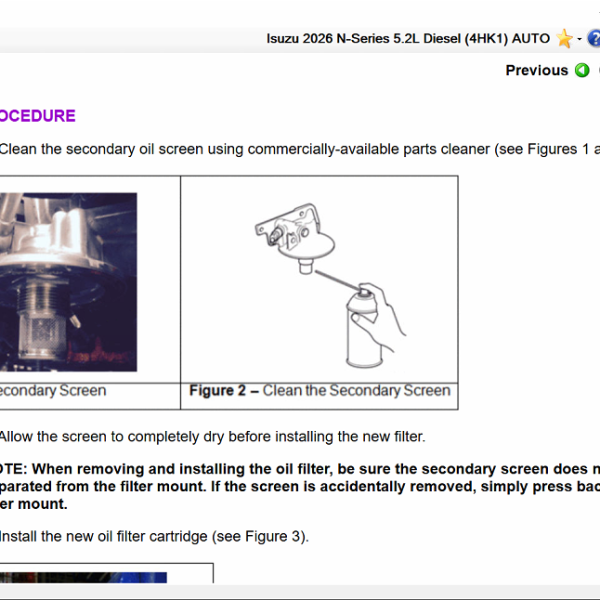Click the 'Install the new oil filter cartridge' step
The height and width of the screenshot is (600, 600).
[153, 536]
